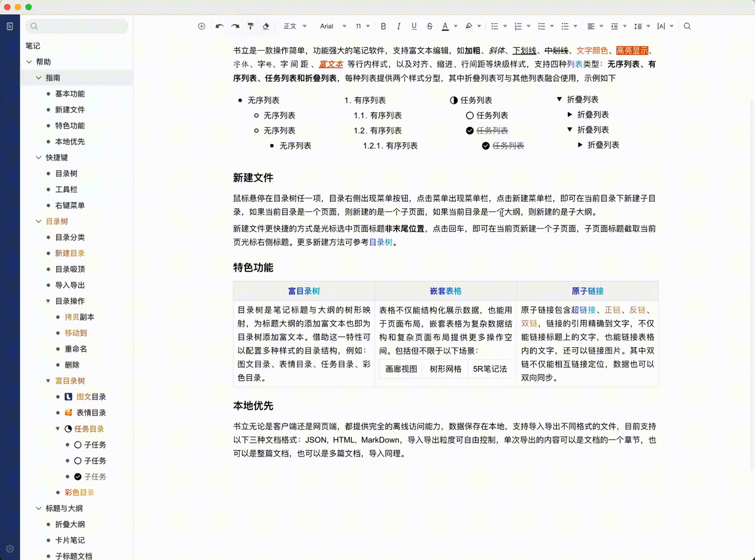Click the redo arrow icon
This screenshot has height=560, width=755.
[235, 26]
